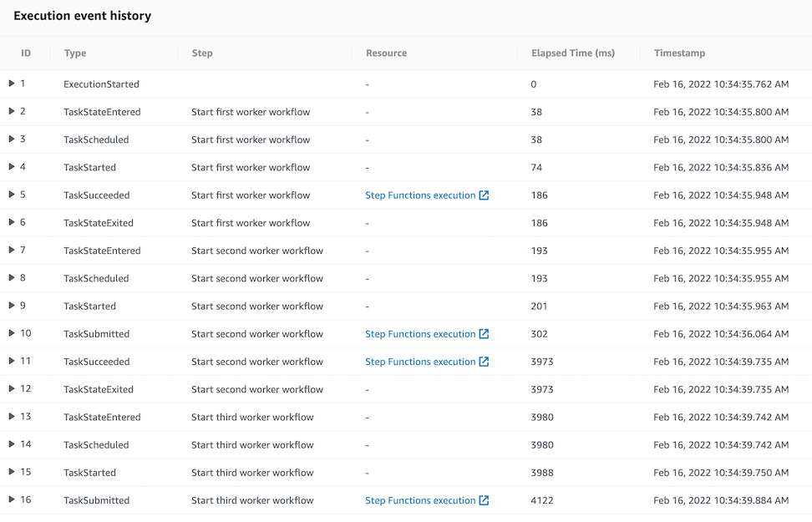Open Step Functions execution link for event 10
Image resolution: width=812 pixels, height=522 pixels.
(420, 334)
